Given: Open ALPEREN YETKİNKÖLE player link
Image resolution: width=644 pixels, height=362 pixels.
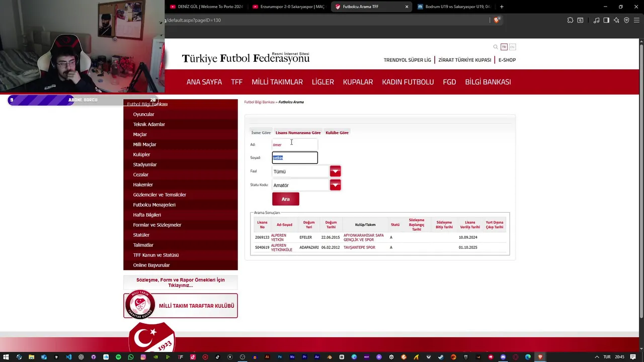Looking at the screenshot, I should [282, 247].
